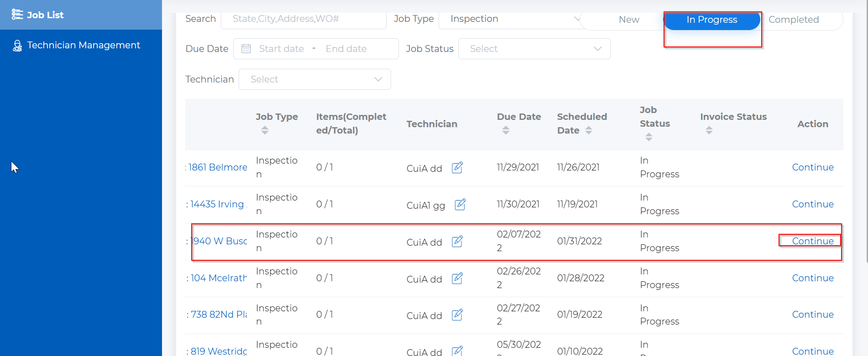
Task: Set the End date field
Action: (x=346, y=49)
